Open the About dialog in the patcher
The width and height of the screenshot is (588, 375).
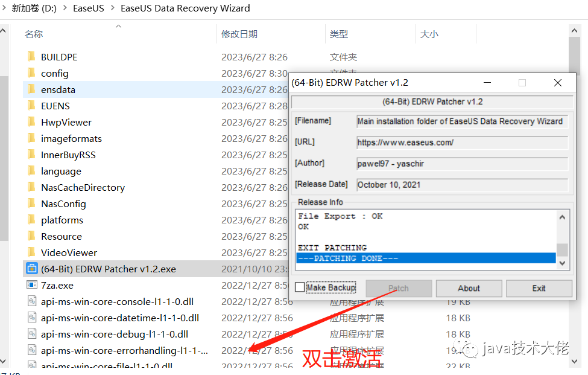[469, 288]
